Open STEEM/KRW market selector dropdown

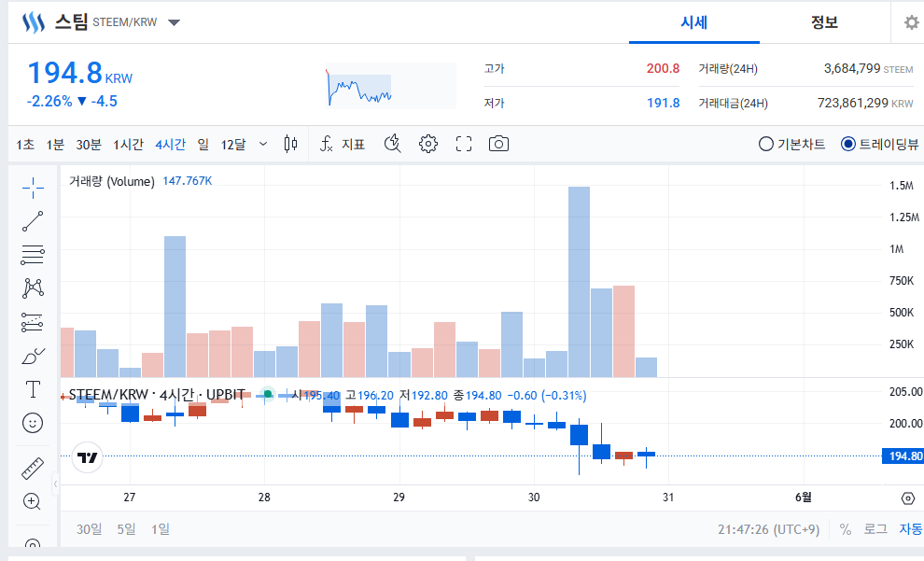click(174, 22)
